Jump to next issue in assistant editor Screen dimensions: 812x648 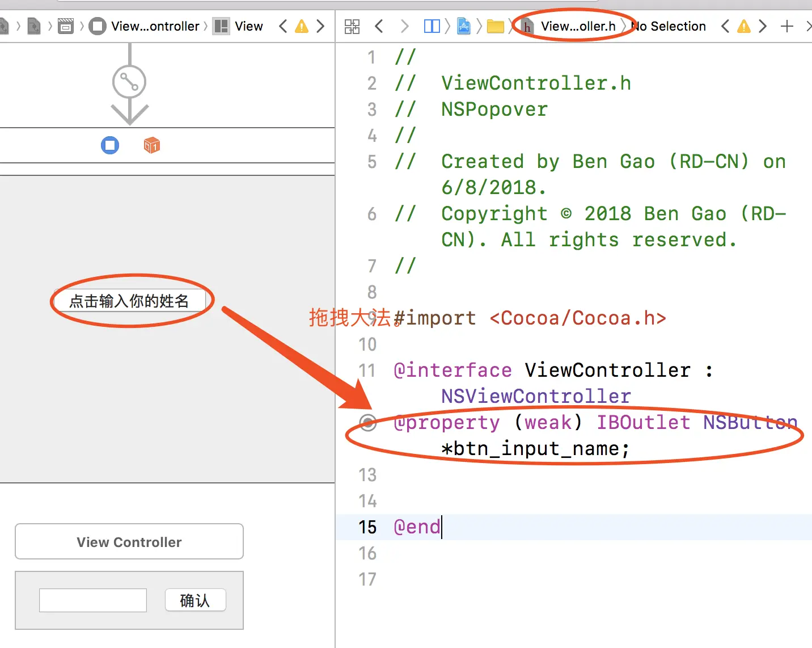coord(763,26)
